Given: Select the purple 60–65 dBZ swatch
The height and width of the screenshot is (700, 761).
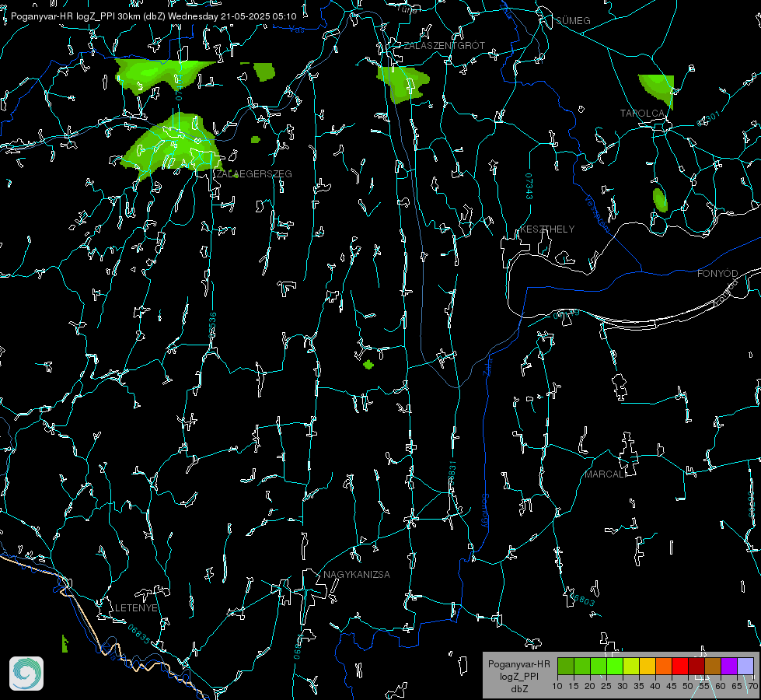Looking at the screenshot, I should click(x=729, y=666).
